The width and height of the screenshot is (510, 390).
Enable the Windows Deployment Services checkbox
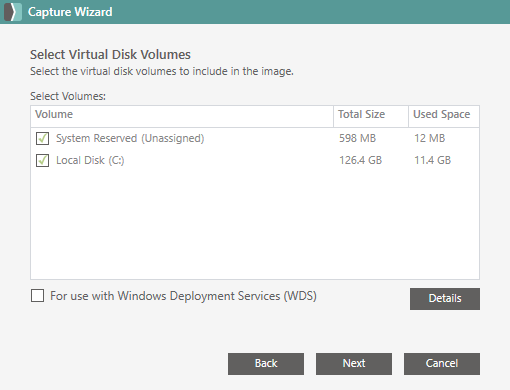[37, 296]
